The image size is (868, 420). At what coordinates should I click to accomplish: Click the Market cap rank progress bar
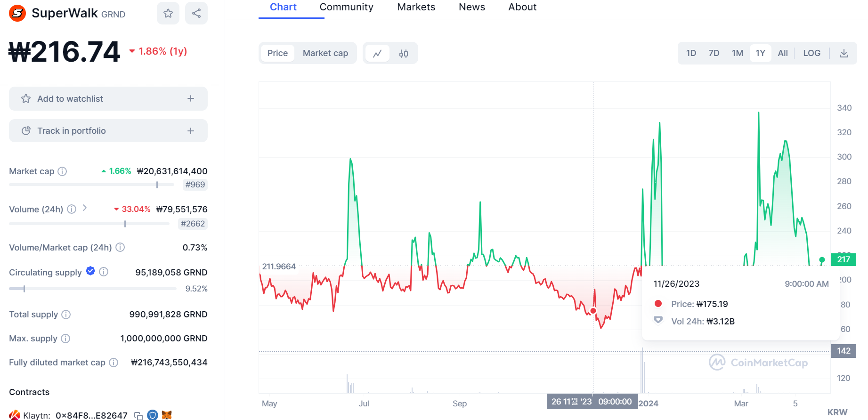click(x=91, y=185)
